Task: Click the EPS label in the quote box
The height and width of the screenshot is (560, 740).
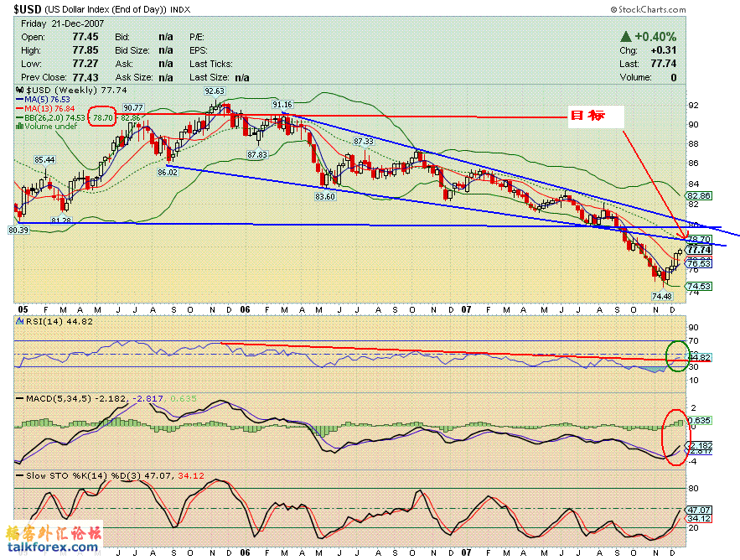Action: tap(199, 50)
